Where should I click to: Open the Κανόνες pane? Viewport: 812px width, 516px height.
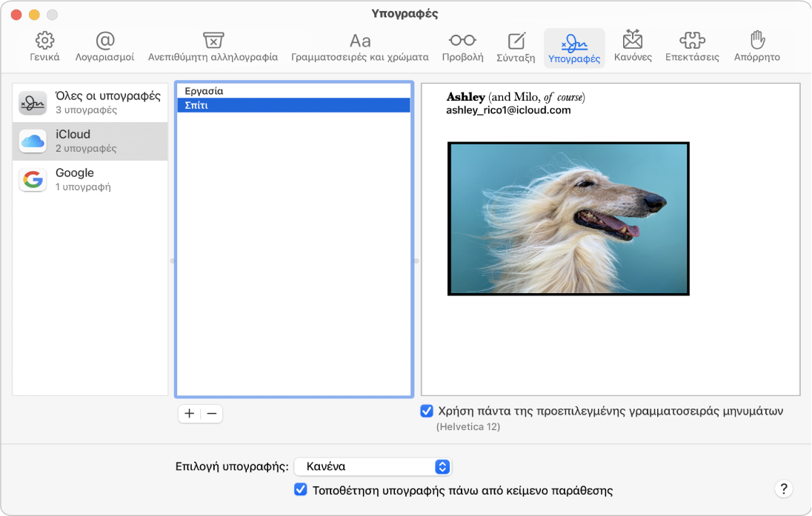pos(633,47)
